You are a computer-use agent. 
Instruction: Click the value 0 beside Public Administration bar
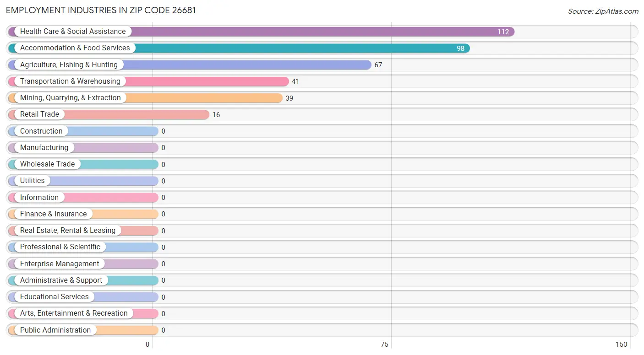point(163,330)
